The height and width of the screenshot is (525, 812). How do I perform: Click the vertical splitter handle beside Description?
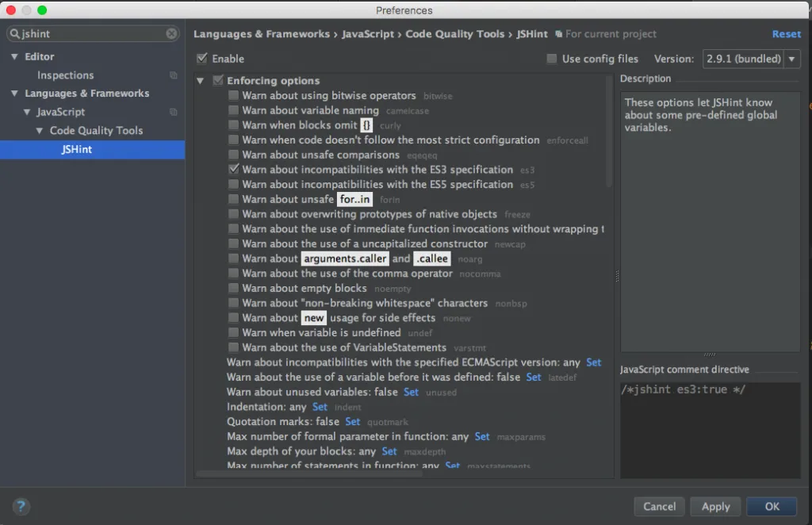coord(617,276)
